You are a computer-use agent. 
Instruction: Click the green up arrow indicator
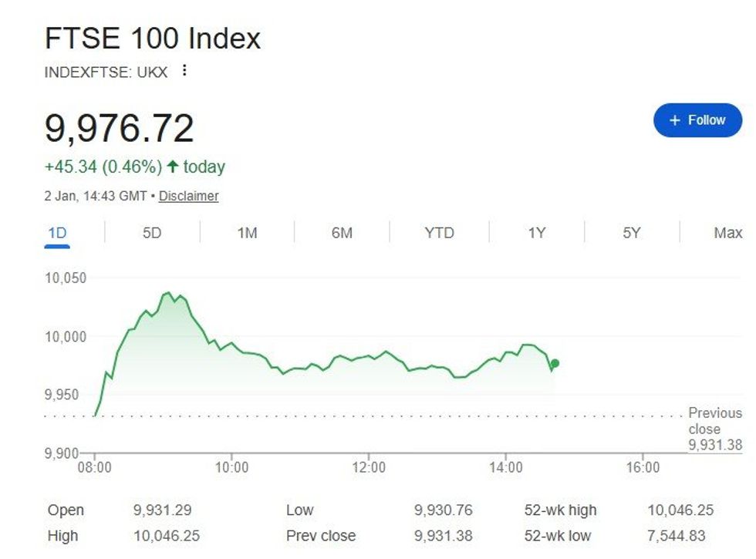pyautogui.click(x=173, y=166)
